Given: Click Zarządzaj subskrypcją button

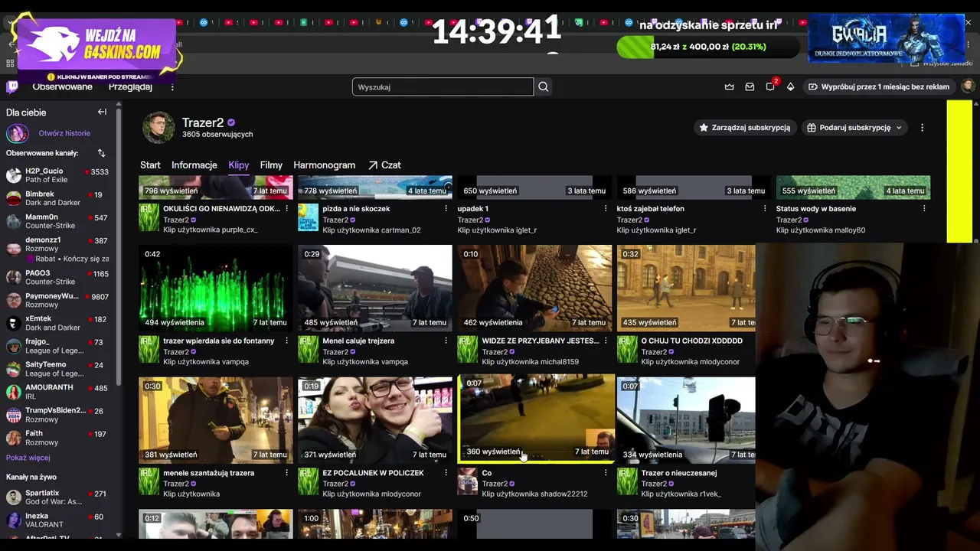Looking at the screenshot, I should coord(745,128).
